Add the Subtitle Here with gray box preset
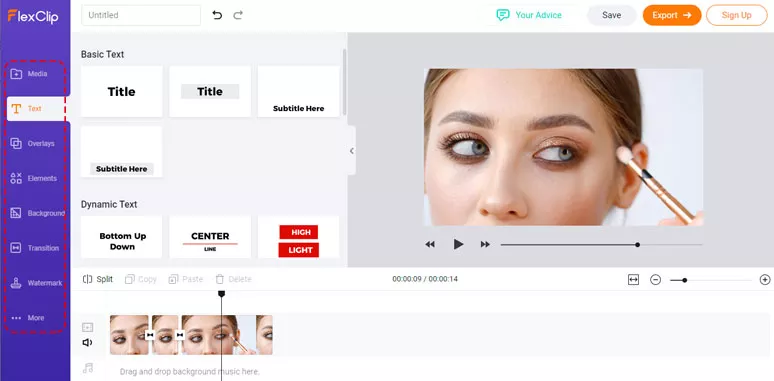The height and width of the screenshot is (381, 774). pyautogui.click(x=121, y=152)
